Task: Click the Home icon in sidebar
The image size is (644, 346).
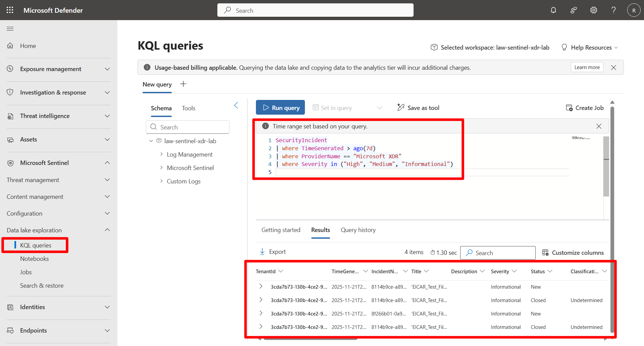Action: point(10,46)
